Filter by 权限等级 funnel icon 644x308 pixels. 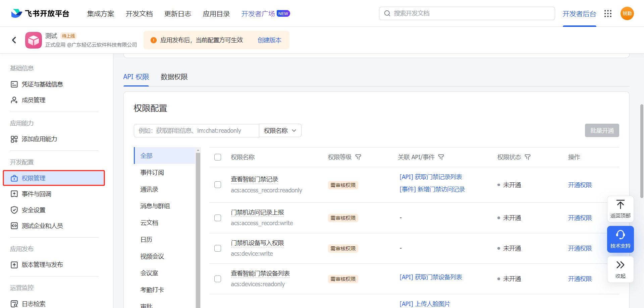(358, 157)
